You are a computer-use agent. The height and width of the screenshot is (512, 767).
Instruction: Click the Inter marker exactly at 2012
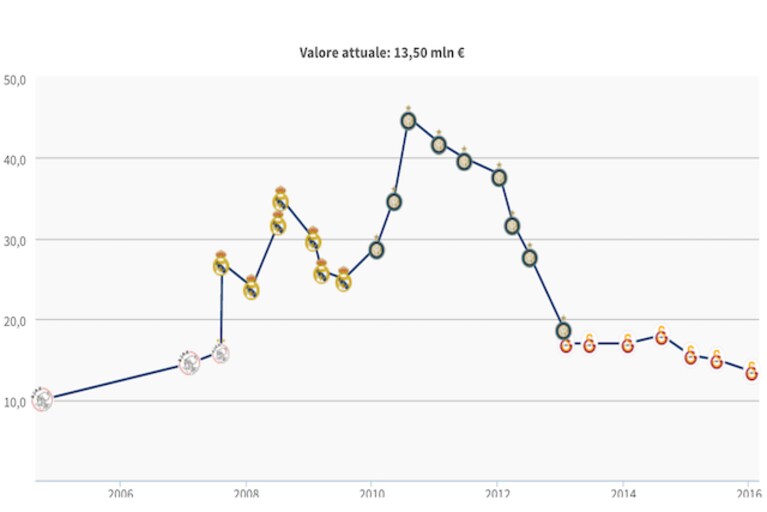pyautogui.click(x=499, y=178)
